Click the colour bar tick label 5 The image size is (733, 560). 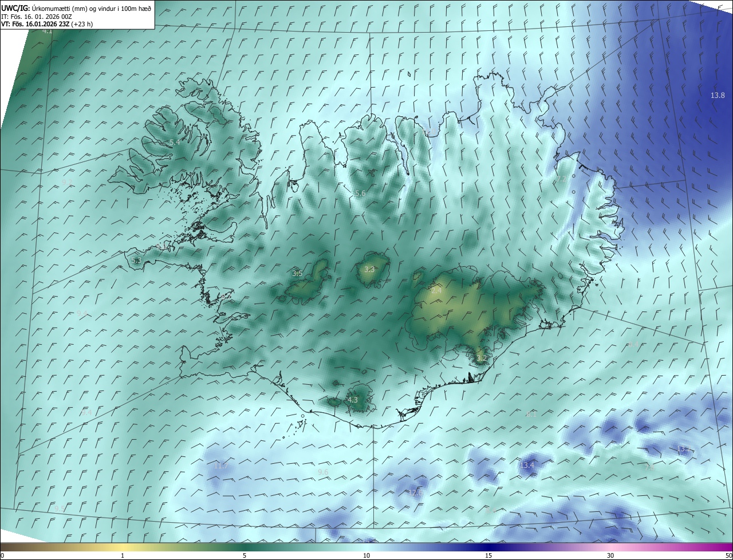(245, 555)
